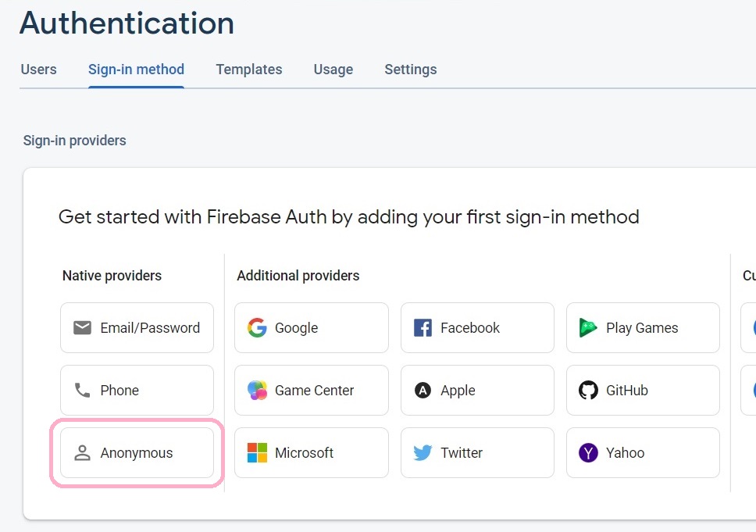The image size is (756, 532).
Task: Click the Game Center logo icon
Action: click(257, 391)
